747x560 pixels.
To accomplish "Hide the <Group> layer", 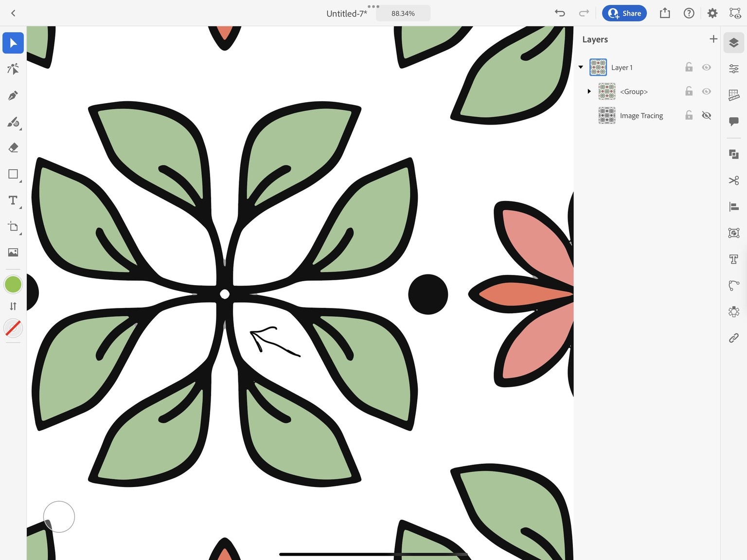I will (707, 91).
